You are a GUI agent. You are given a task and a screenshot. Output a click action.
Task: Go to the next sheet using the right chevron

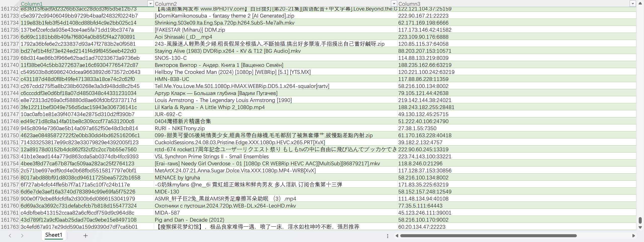pos(22,236)
